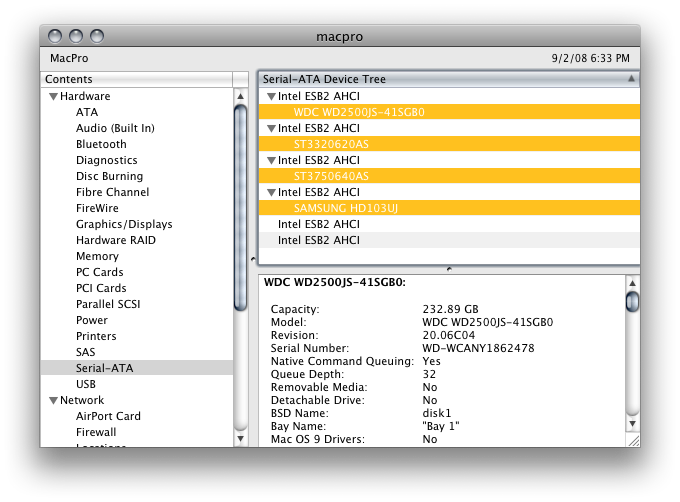This screenshot has width=680, height=502.
Task: Select ATA in the Hardware list
Action: [x=87, y=112]
